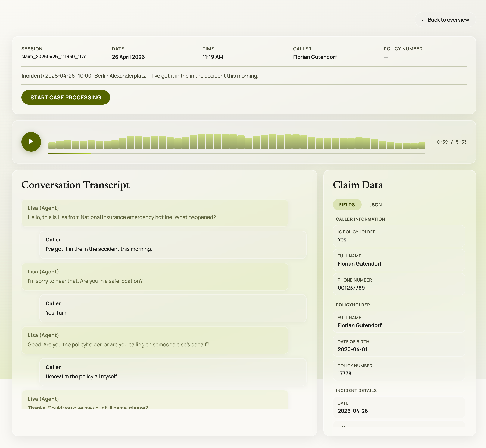Click Back to overview
Image resolution: width=486 pixels, height=448 pixels.
445,20
